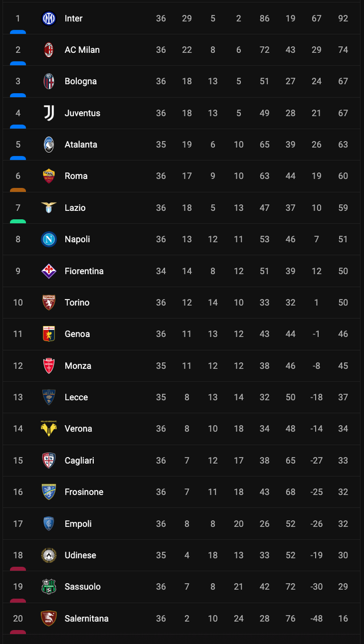Click the Bologna team logo
This screenshot has height=644, width=364.
pyautogui.click(x=49, y=81)
